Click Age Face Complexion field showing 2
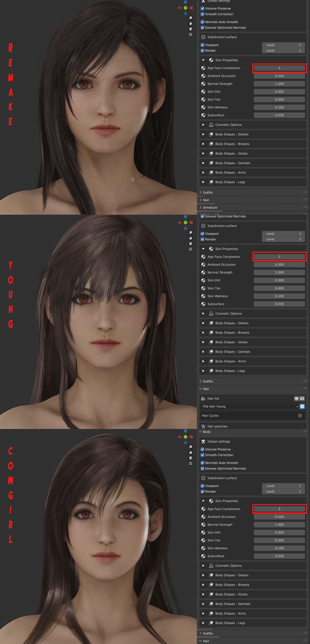 coord(279,257)
